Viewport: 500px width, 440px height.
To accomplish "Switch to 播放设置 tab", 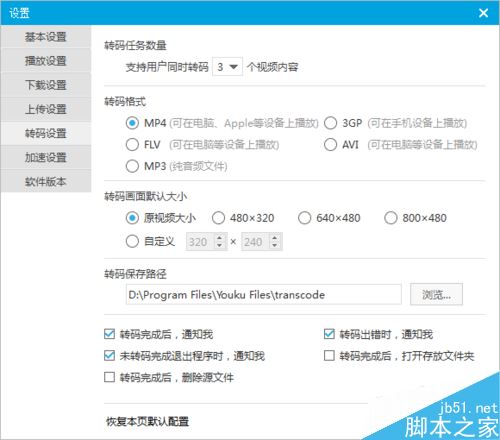I will point(46,61).
